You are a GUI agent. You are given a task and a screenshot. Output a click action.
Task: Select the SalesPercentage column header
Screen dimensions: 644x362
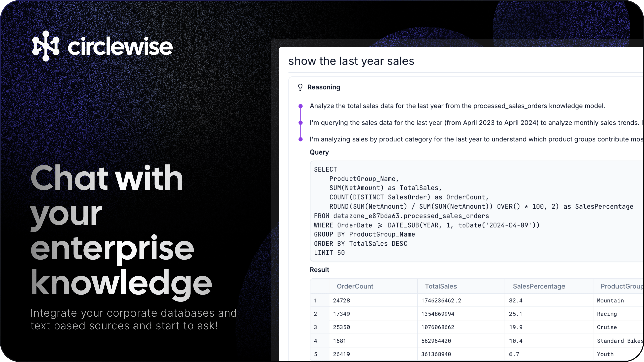(539, 286)
